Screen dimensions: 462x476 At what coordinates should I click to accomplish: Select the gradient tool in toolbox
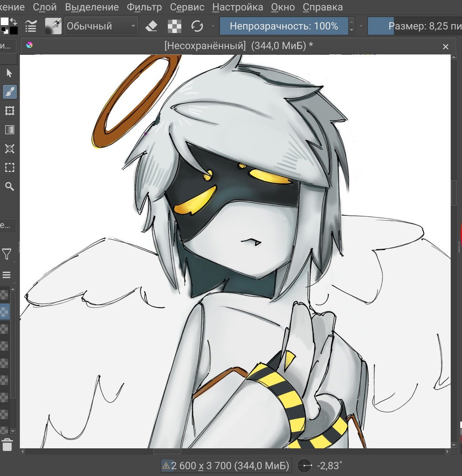tap(10, 130)
